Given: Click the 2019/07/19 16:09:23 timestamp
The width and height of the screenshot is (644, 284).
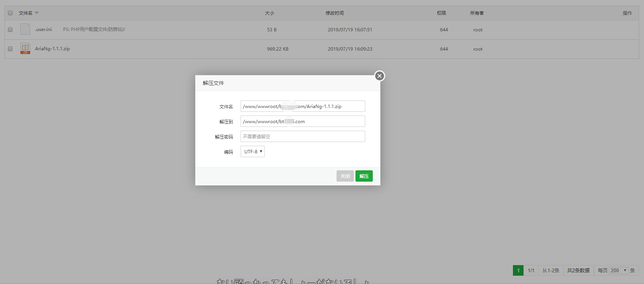Looking at the screenshot, I should point(350,49).
